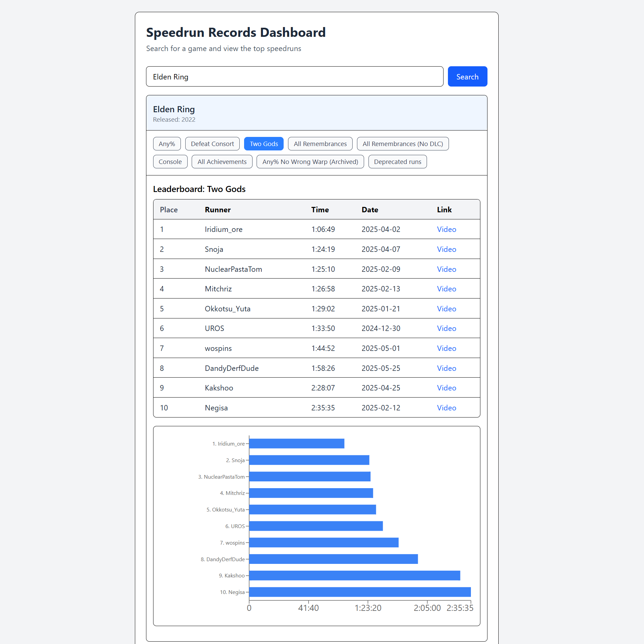Click the Link column header
Screen dimensions: 644x644
click(444, 210)
